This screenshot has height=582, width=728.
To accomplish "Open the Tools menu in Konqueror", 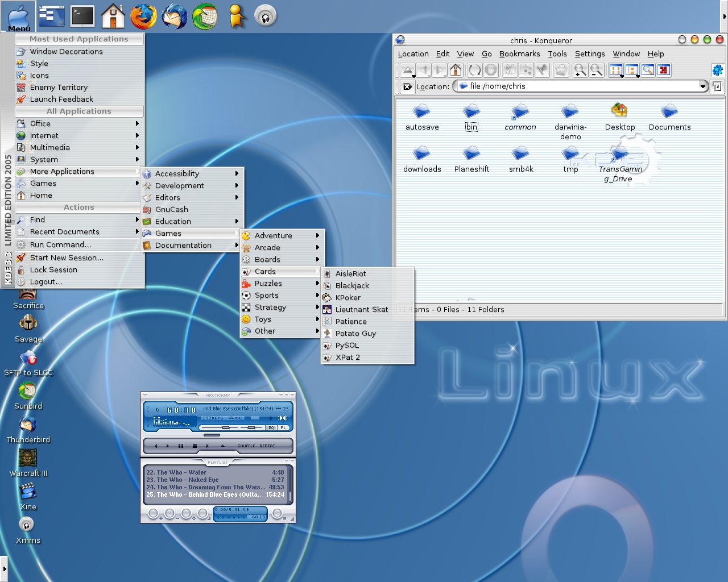I will 557,53.
